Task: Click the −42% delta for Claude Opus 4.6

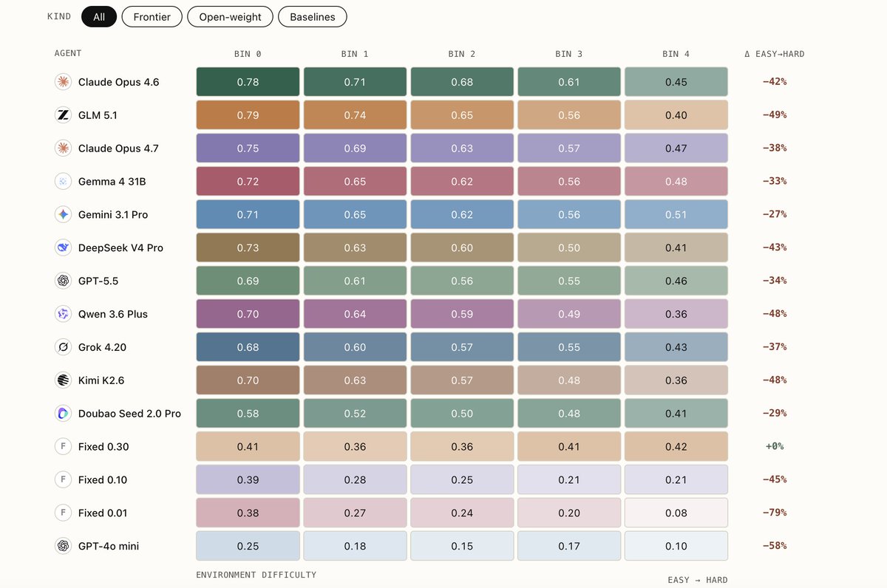Action: [775, 82]
